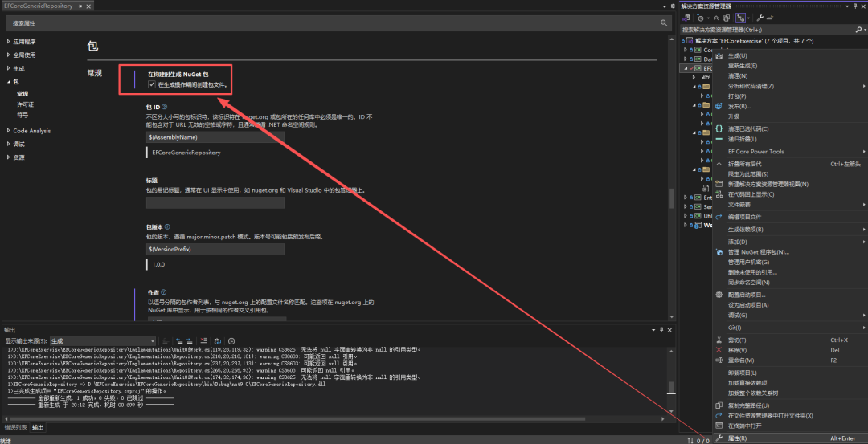Click the red X icon beside 移除(V)
Screen dimensions: 868x444
pos(719,350)
